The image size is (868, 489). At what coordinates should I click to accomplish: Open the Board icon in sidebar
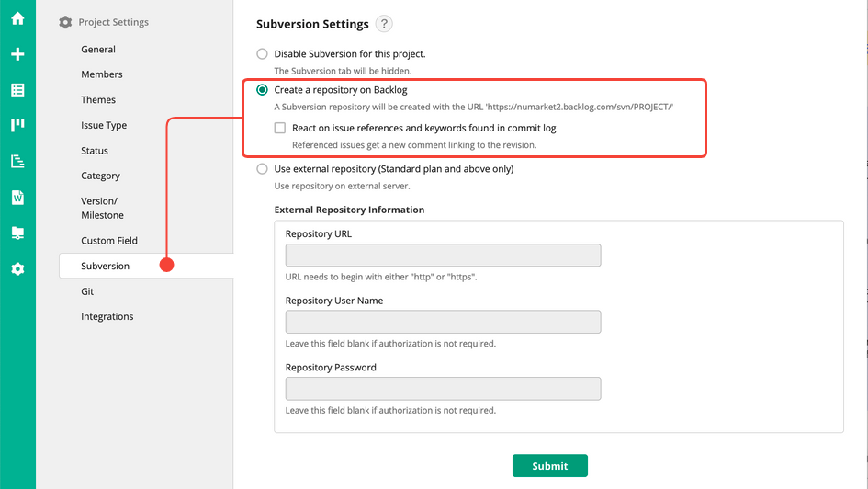pos(17,126)
